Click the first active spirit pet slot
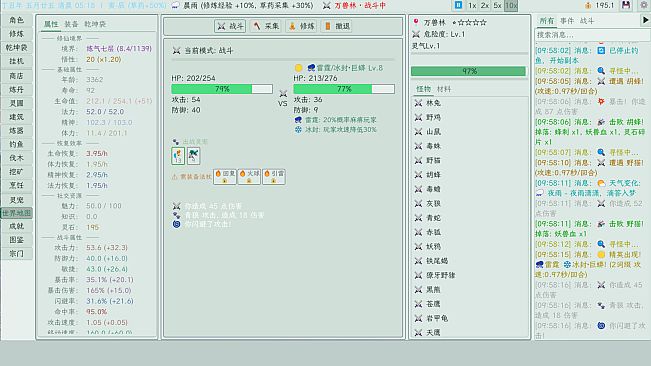Image resolution: width=651 pixels, height=366 pixels. click(178, 156)
